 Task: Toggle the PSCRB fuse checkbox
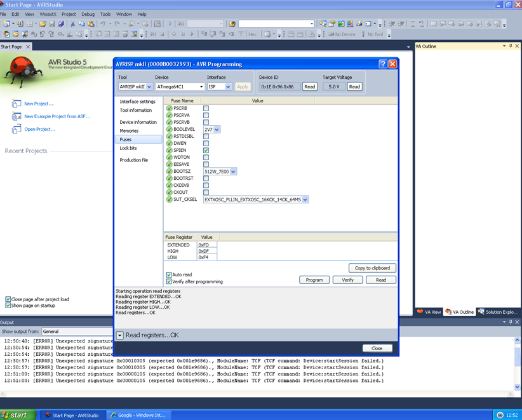(206, 108)
